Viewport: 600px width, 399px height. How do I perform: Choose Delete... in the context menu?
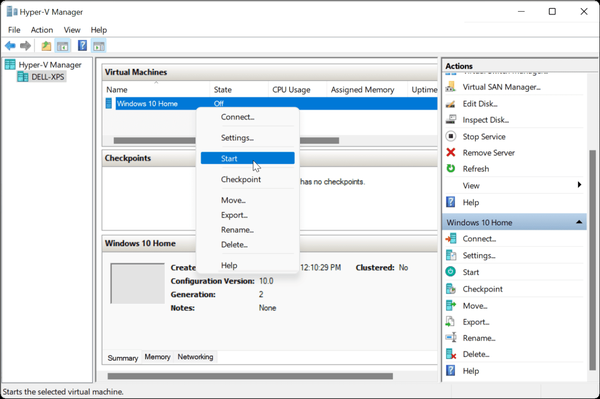(248, 244)
